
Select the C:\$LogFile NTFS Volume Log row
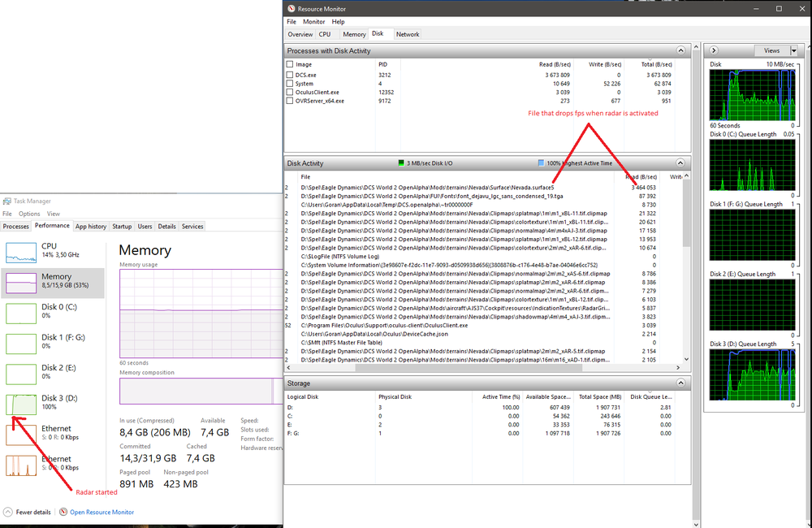click(483, 257)
